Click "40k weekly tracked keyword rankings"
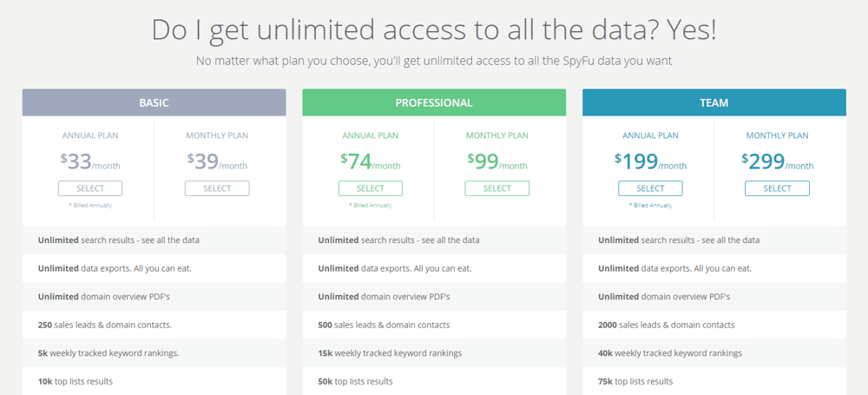 point(670,353)
